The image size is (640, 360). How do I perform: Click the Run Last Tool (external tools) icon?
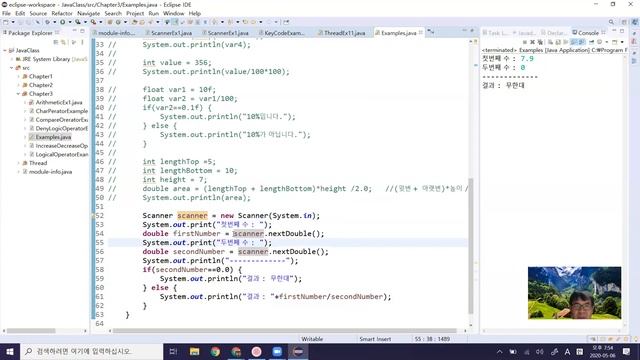(x=93, y=22)
